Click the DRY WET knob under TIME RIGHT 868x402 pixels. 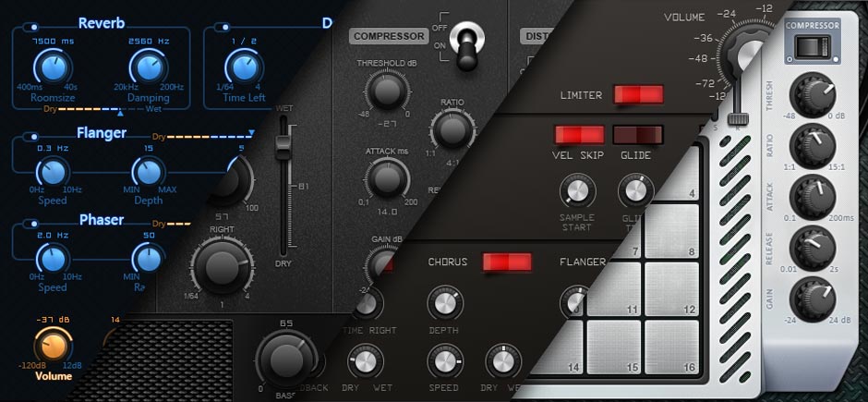click(x=366, y=361)
